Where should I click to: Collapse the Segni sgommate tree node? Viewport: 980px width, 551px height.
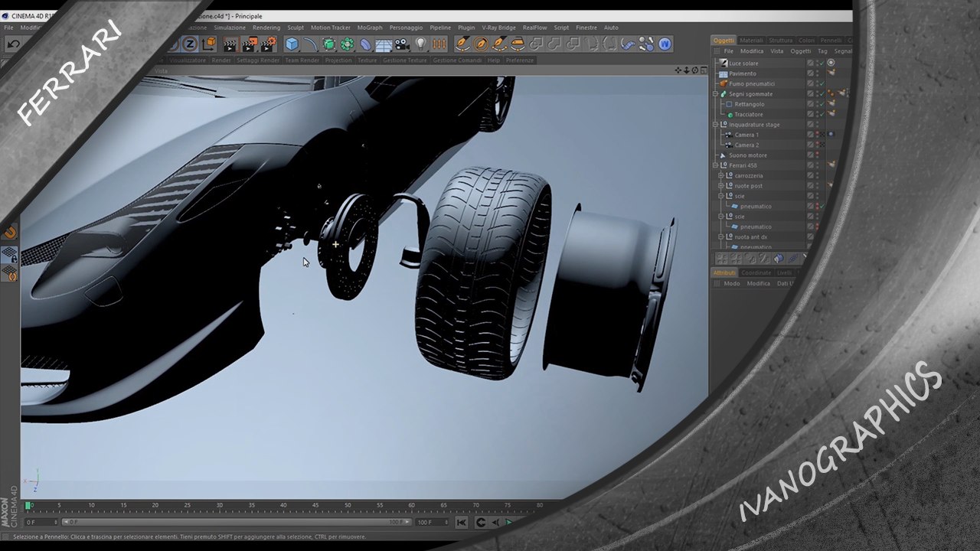point(715,94)
